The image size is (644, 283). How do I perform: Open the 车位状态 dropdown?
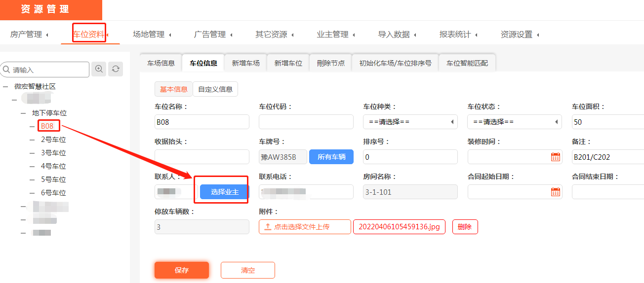tap(514, 122)
